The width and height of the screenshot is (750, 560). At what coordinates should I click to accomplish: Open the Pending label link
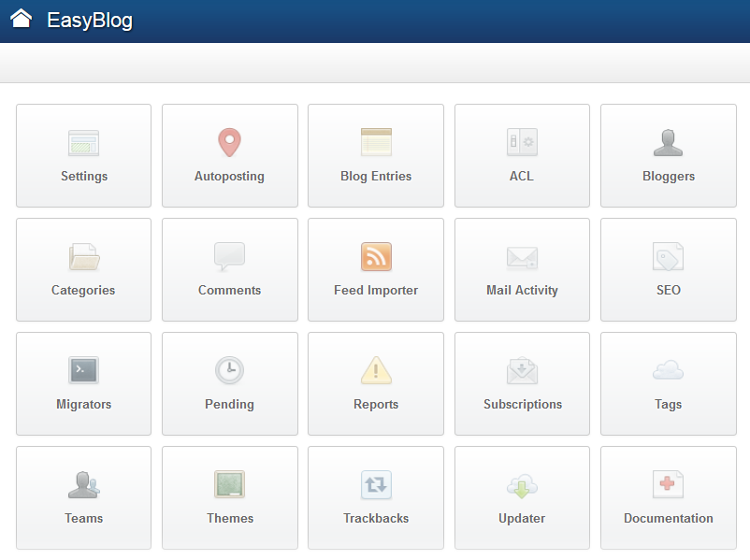230,405
